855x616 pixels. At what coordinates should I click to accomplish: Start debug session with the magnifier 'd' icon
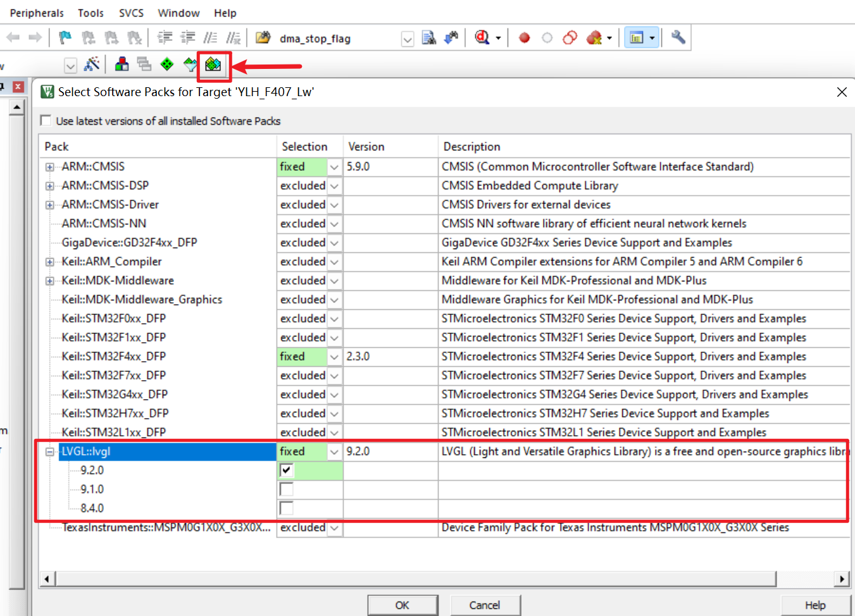(x=482, y=38)
